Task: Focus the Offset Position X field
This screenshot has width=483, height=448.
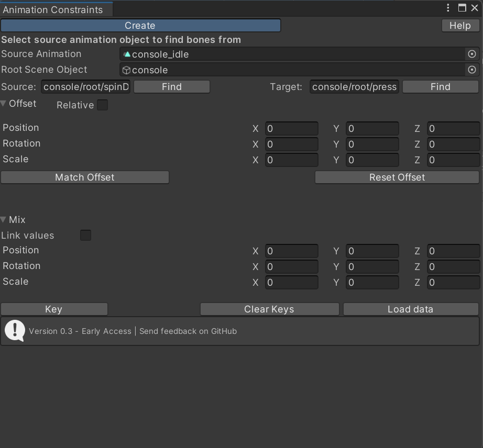Action: (292, 129)
